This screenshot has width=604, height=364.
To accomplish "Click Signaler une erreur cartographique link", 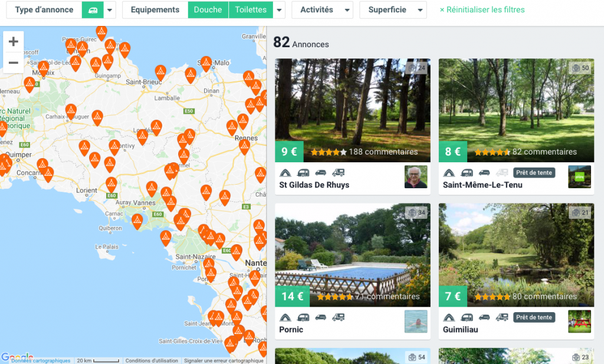I will pos(224,360).
